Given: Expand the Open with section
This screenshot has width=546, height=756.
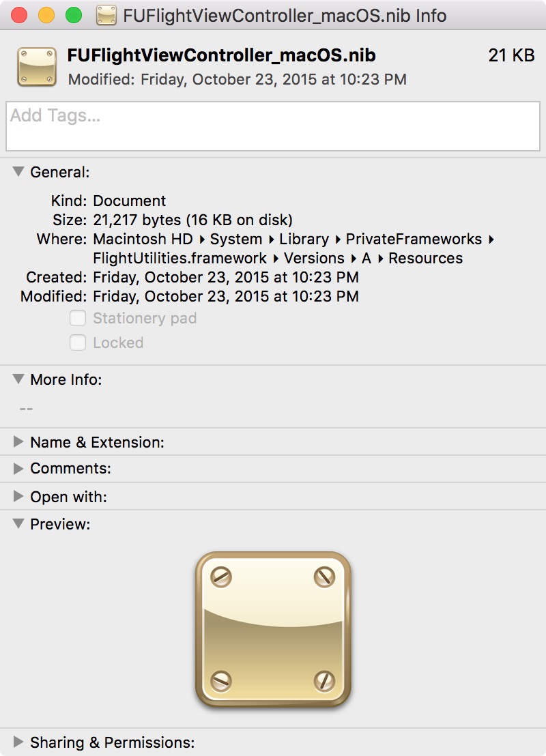Looking at the screenshot, I should point(19,497).
